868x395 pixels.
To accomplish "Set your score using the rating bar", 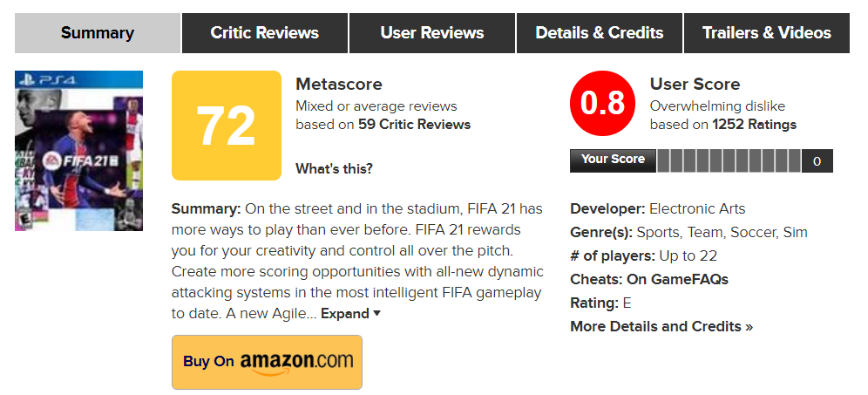I will [x=729, y=160].
